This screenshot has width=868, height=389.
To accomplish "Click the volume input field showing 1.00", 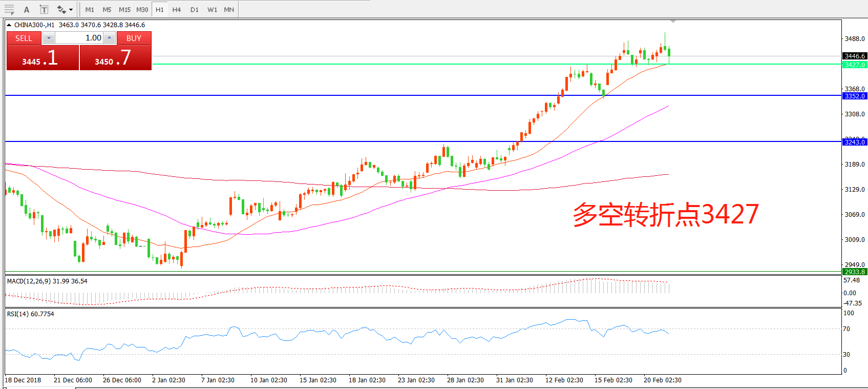I will point(79,38).
